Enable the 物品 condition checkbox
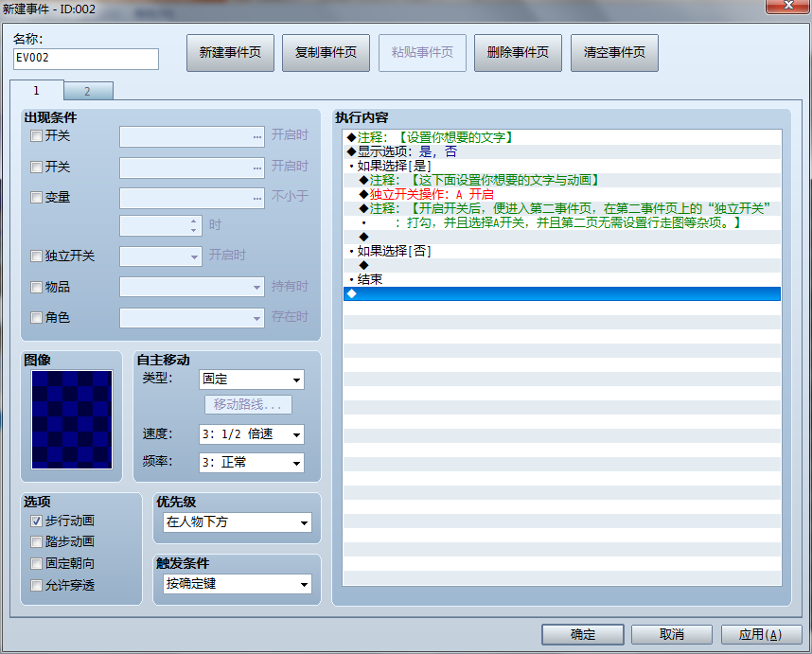812x654 pixels. (x=36, y=287)
